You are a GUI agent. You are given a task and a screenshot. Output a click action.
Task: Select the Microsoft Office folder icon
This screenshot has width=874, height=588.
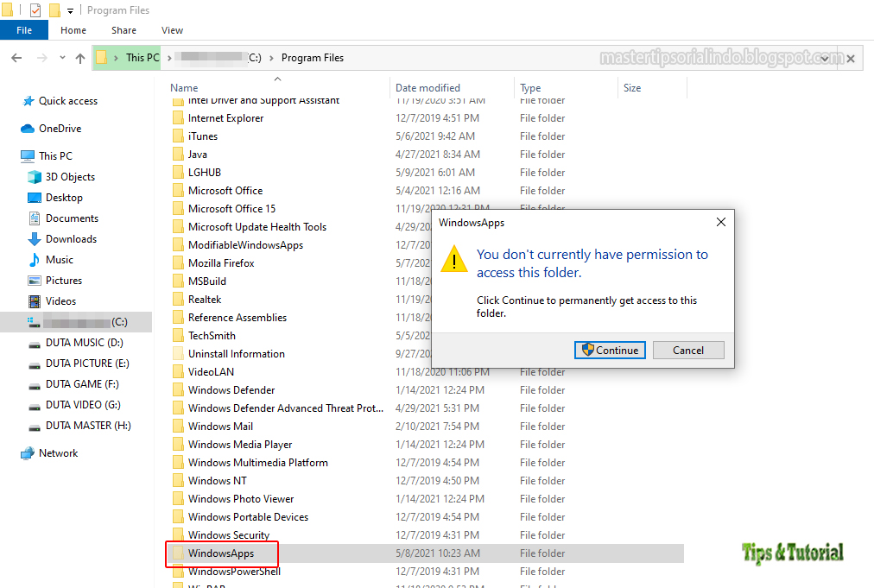[178, 190]
